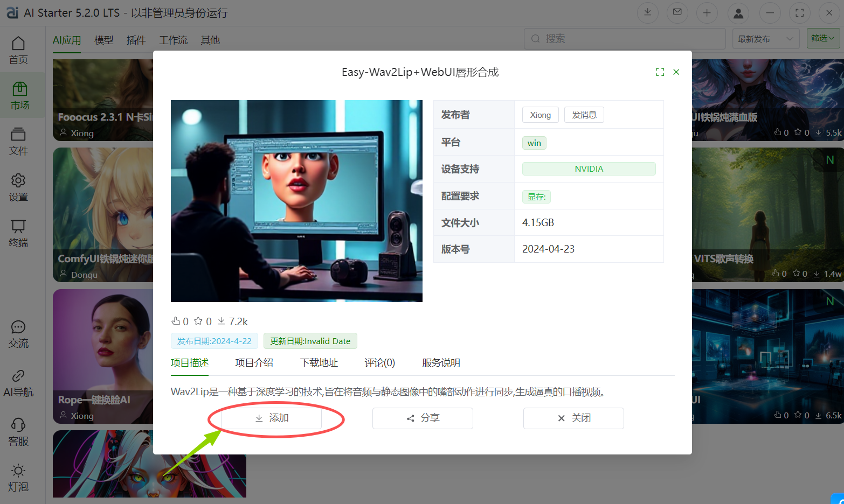The image size is (844, 504).
Task: Focus the 搜索 search field
Action: click(625, 38)
